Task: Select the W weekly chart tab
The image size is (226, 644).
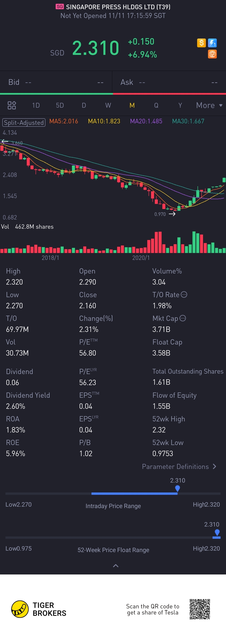Action: pyautogui.click(x=108, y=105)
